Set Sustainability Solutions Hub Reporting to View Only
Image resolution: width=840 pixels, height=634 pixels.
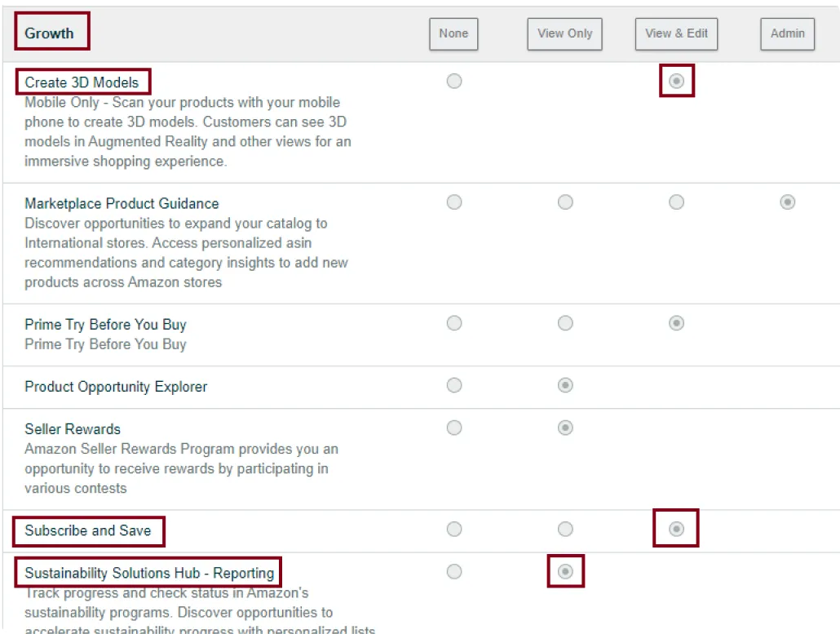(565, 571)
